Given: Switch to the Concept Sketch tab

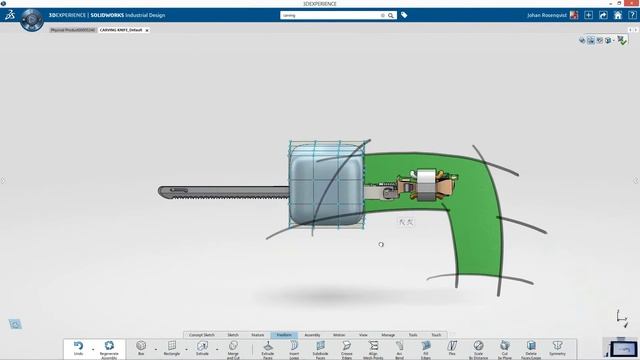Looking at the screenshot, I should 202,335.
